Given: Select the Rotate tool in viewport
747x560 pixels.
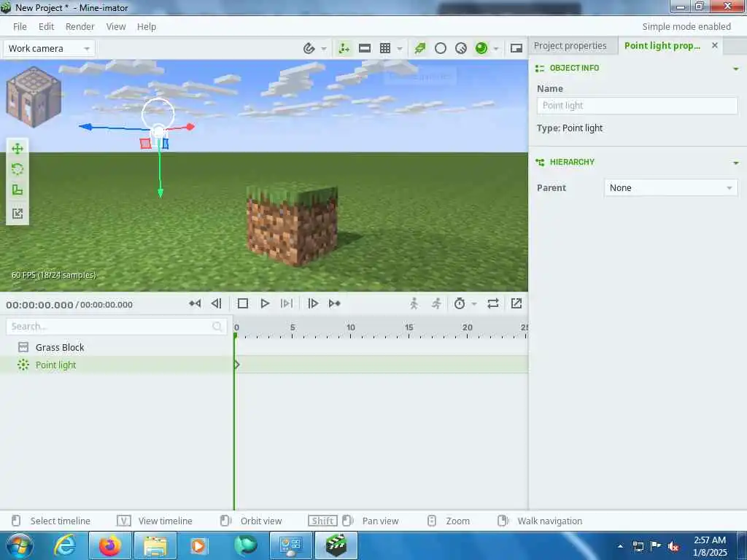Looking at the screenshot, I should pos(18,169).
